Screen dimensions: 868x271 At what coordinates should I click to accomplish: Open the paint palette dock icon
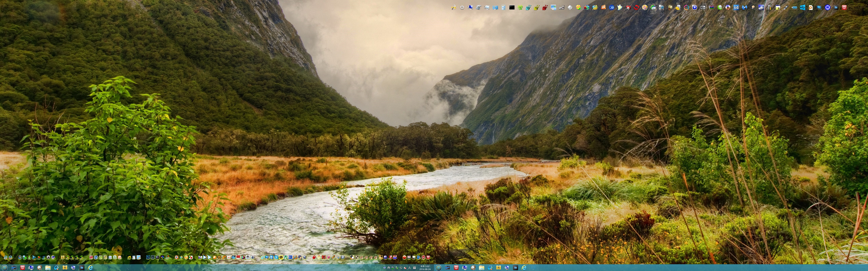pyautogui.click(x=186, y=257)
